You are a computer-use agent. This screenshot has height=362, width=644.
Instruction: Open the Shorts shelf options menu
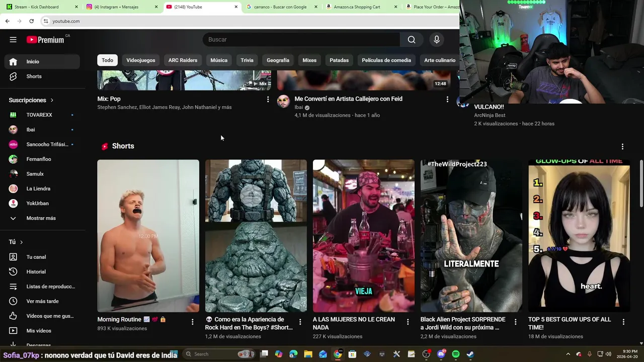[622, 147]
